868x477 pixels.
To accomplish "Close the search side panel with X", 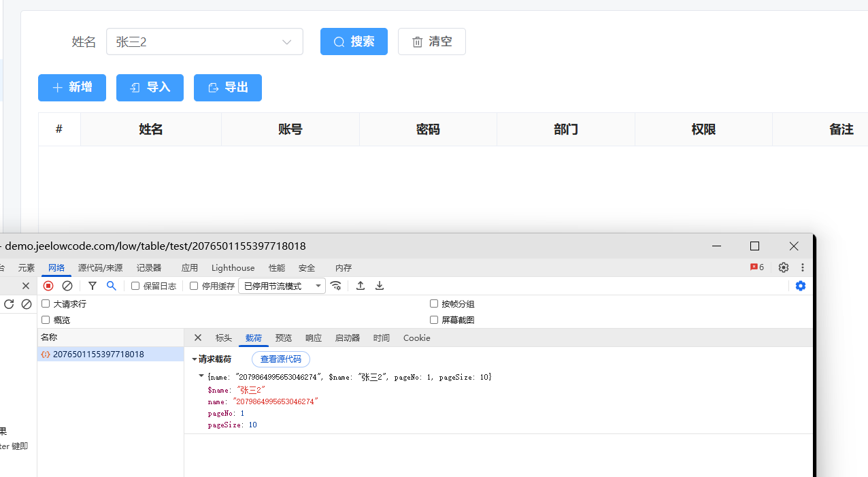I will click(26, 286).
